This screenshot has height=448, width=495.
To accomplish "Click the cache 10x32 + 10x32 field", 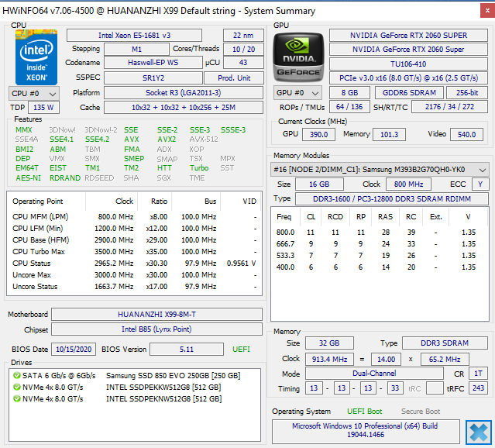I will pyautogui.click(x=184, y=108).
